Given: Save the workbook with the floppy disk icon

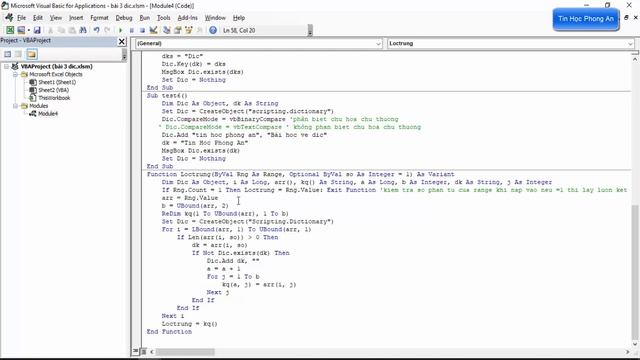Looking at the screenshot, I should pos(37,30).
